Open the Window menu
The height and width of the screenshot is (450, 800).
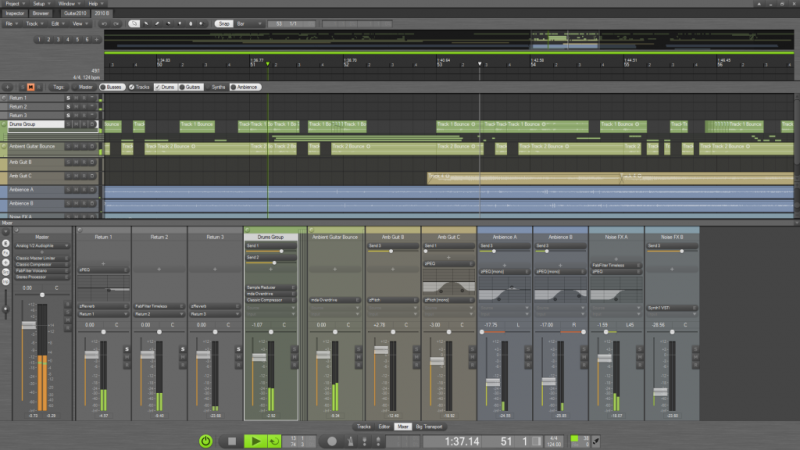(x=68, y=4)
